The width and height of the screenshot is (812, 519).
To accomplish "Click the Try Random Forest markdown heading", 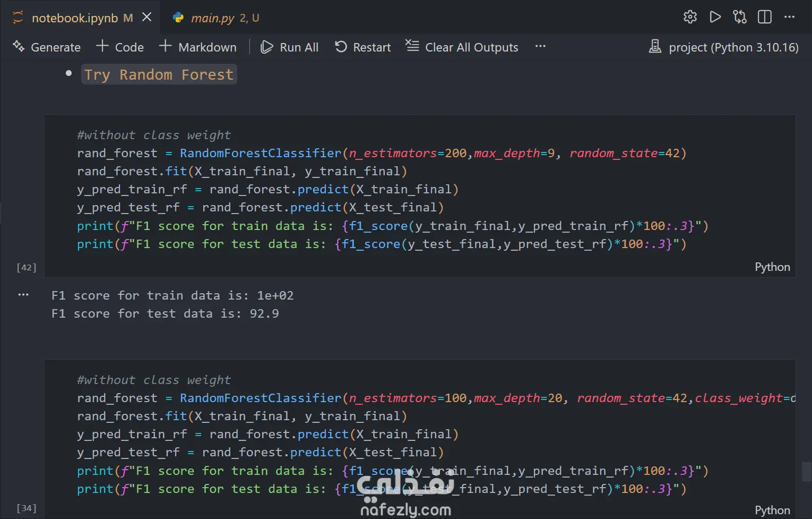I will click(159, 74).
